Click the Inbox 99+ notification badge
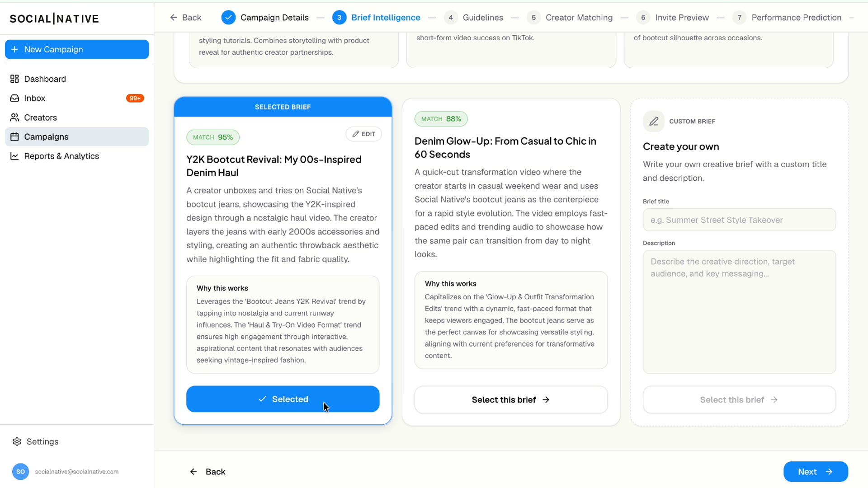Viewport: 868px width, 488px height. click(135, 98)
